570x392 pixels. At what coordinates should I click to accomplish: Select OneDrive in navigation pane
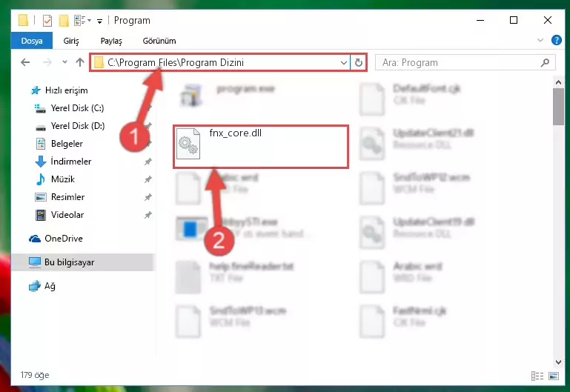(64, 239)
